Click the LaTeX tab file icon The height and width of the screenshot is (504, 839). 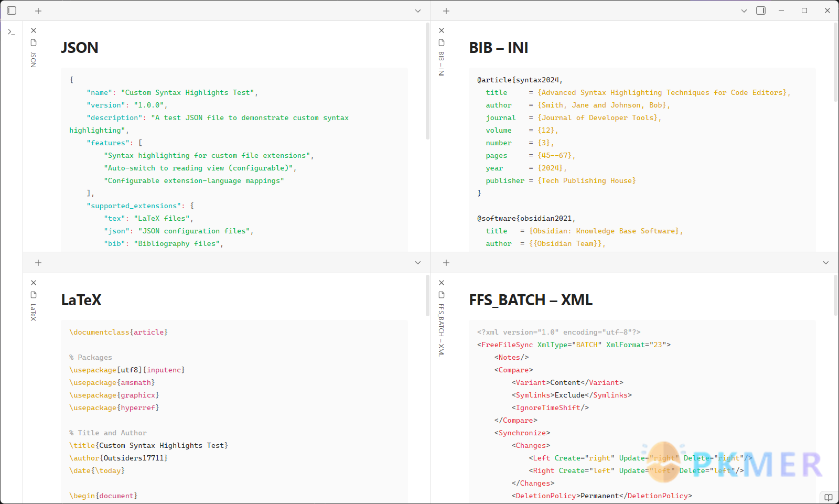[x=34, y=295]
